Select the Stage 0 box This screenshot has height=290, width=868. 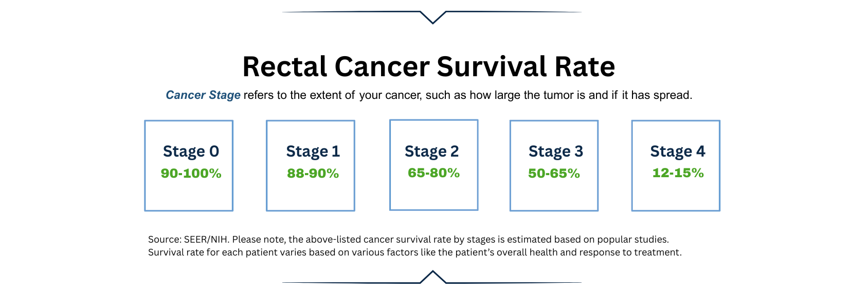(x=189, y=166)
